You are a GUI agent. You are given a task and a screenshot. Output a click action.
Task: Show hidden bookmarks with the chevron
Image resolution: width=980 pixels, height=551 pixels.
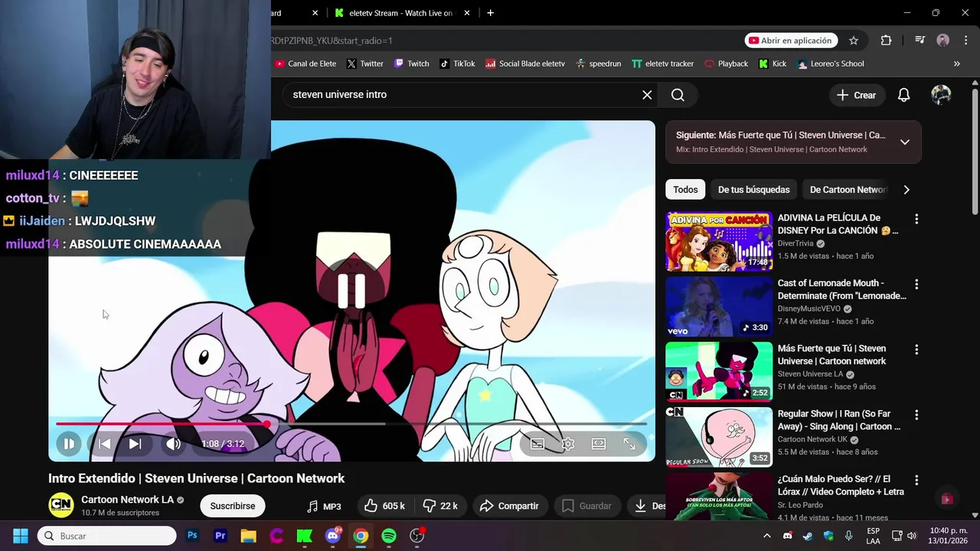[956, 64]
